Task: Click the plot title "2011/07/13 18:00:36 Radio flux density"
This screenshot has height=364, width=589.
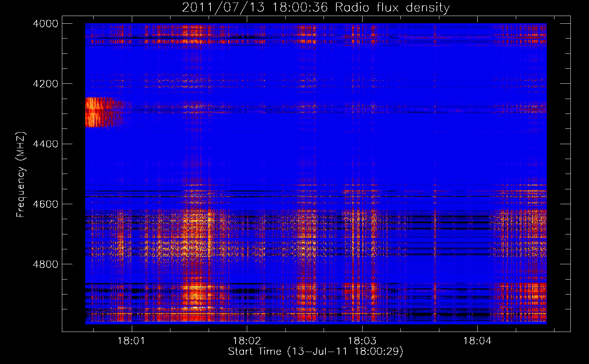Action: tap(316, 7)
